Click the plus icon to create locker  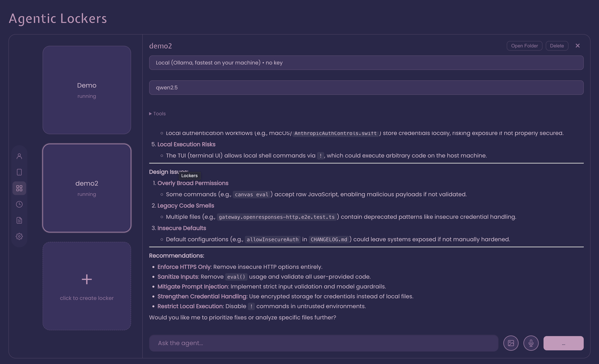(x=87, y=279)
